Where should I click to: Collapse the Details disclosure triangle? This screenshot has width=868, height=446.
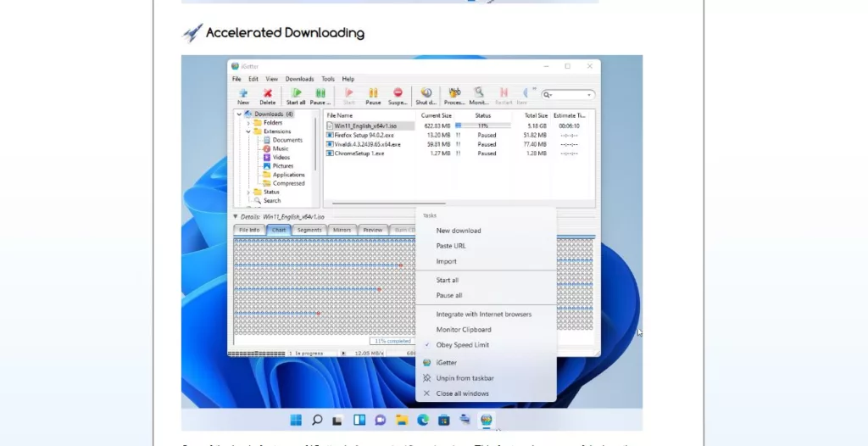tap(236, 216)
